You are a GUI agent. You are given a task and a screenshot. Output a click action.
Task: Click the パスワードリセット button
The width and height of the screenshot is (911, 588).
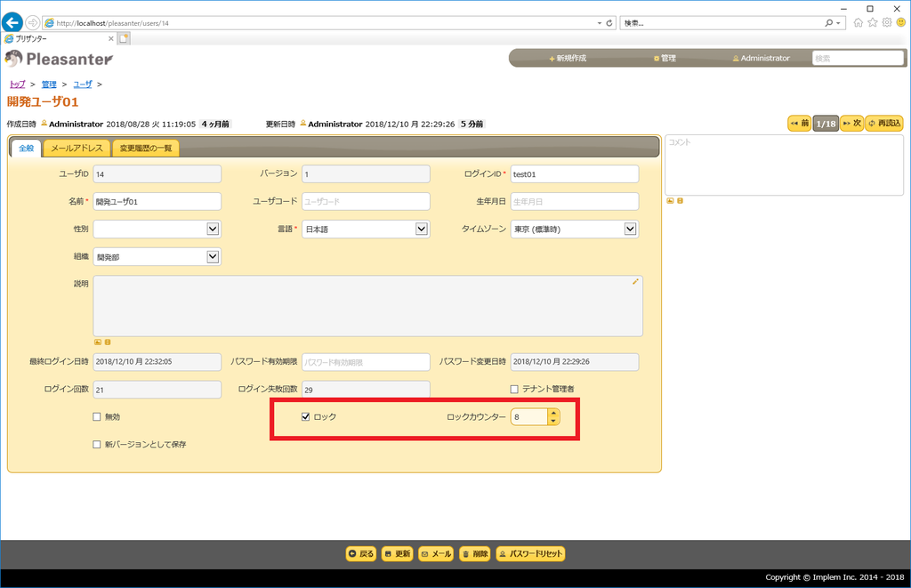point(530,553)
